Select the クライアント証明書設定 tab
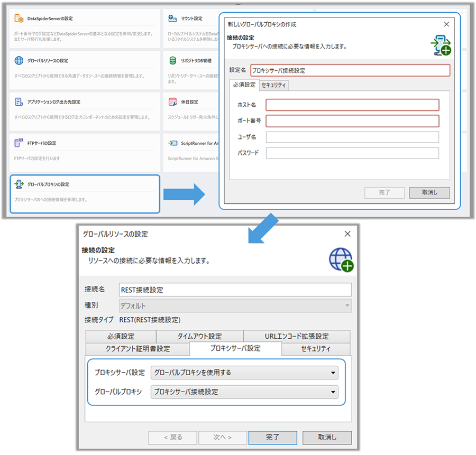 click(x=136, y=349)
